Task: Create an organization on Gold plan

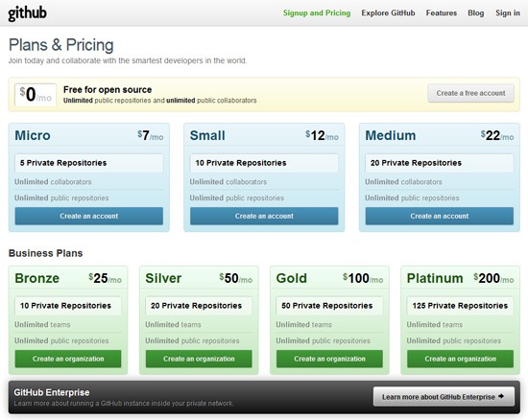Action: (x=329, y=359)
